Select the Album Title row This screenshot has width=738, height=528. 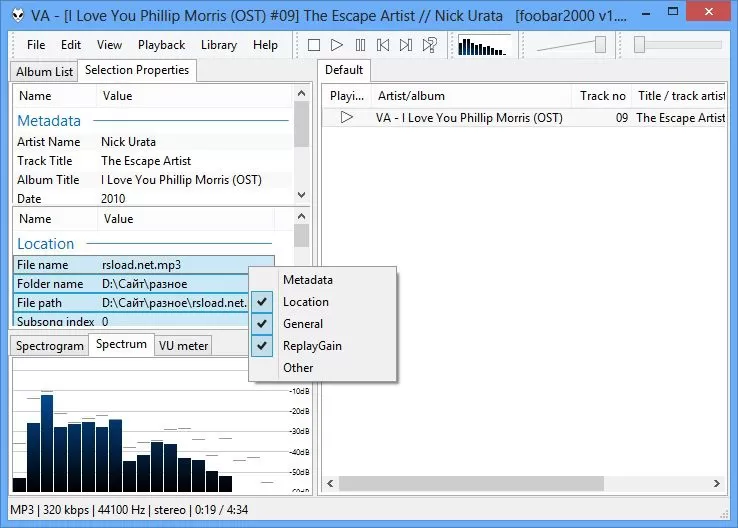point(152,180)
